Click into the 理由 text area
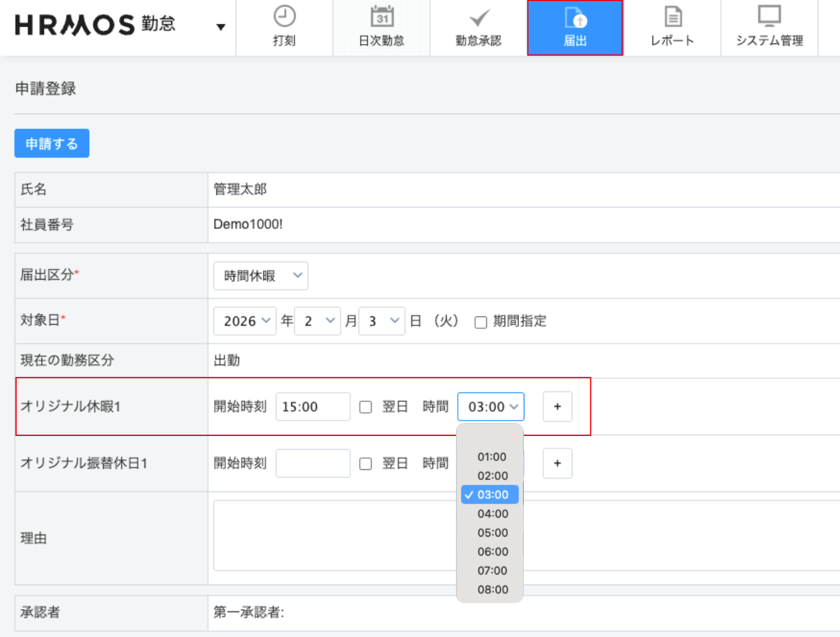 point(333,535)
